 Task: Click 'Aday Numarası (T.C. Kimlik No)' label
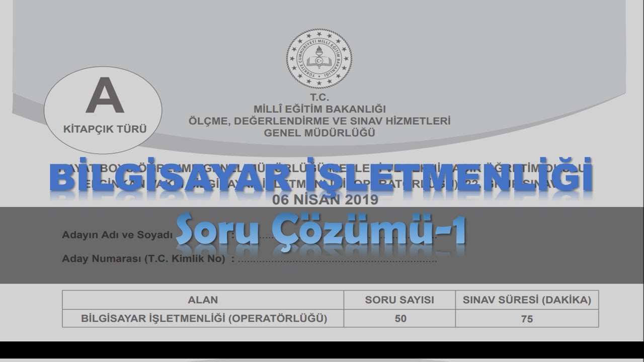pos(143,259)
